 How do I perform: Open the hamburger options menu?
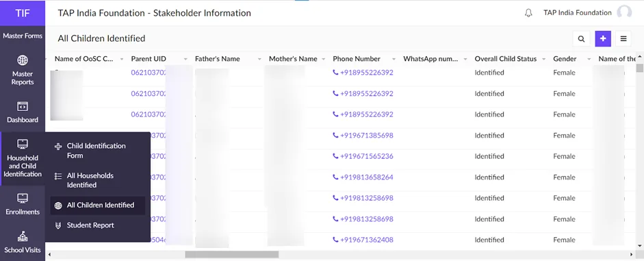623,38
